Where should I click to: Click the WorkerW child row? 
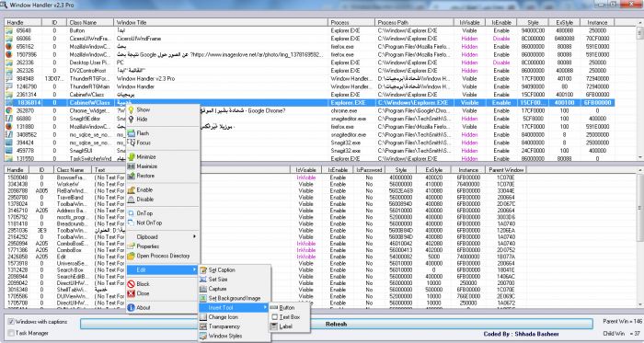point(265,184)
